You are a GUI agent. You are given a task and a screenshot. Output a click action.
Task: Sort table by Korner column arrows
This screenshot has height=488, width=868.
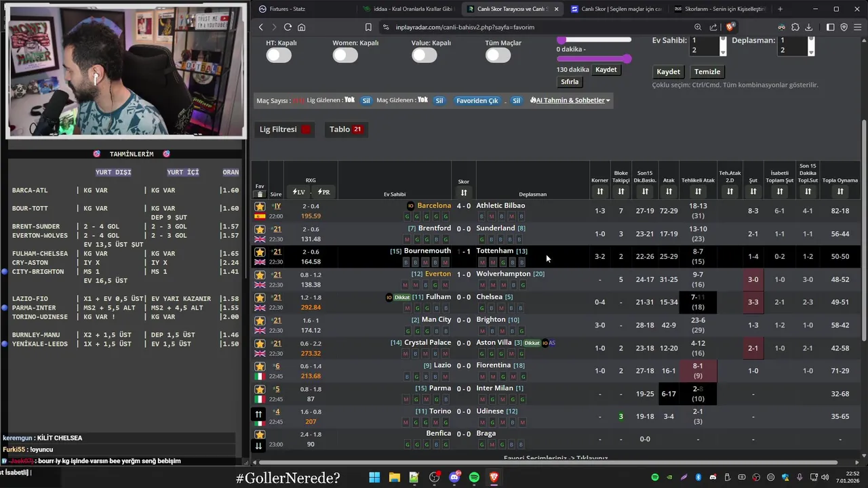(x=599, y=192)
